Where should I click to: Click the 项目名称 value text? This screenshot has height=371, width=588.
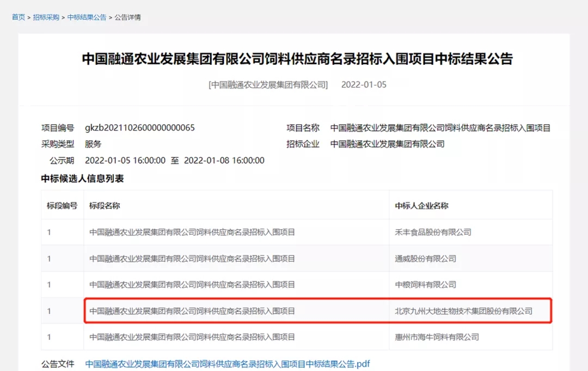pos(440,128)
